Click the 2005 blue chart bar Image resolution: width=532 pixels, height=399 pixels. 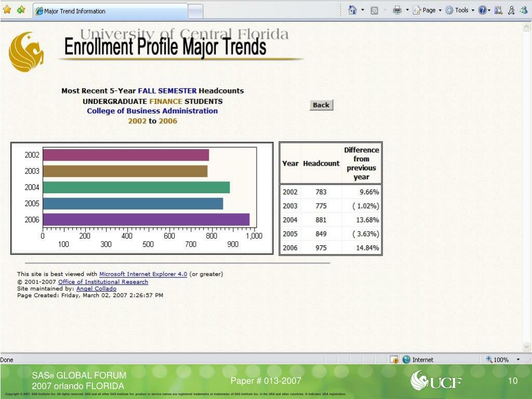point(133,204)
